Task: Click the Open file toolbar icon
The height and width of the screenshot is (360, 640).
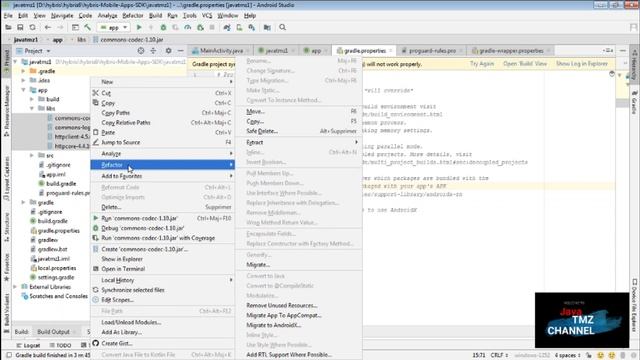Action: click(8, 27)
